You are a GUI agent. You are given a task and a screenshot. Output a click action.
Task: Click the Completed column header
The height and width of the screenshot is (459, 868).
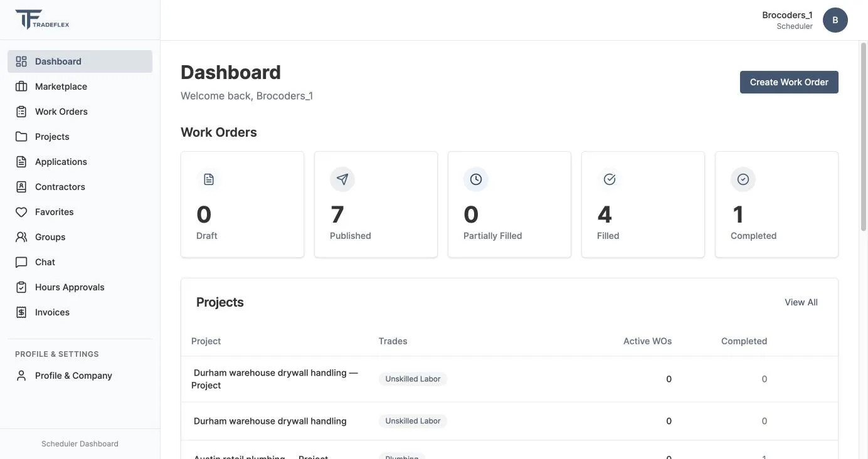tap(744, 341)
